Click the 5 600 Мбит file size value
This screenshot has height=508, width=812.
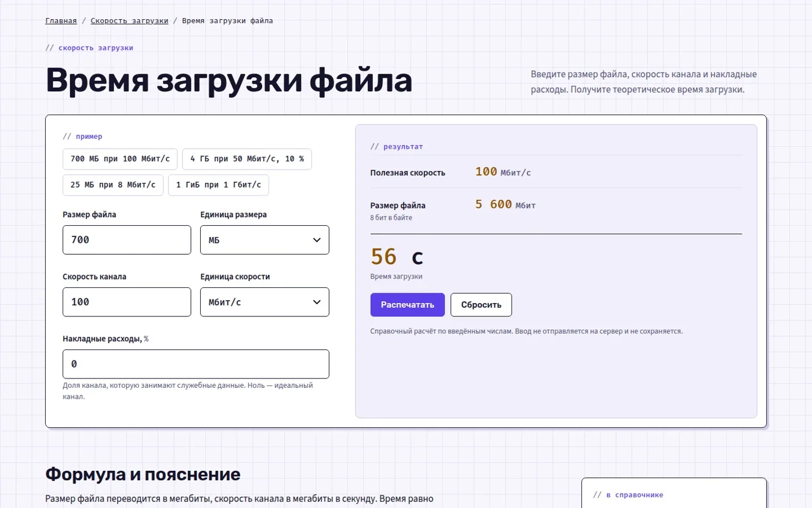(505, 204)
